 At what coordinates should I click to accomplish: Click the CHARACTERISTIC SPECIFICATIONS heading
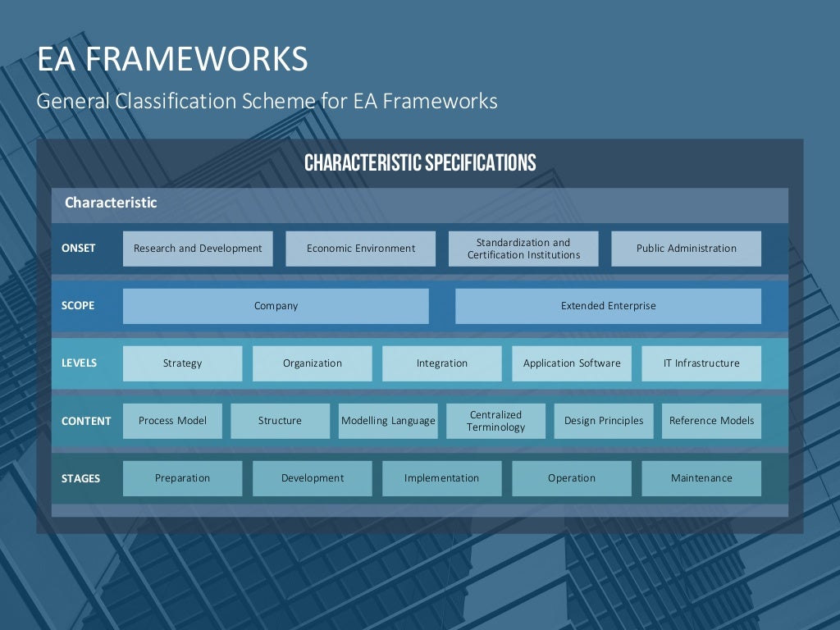click(420, 162)
